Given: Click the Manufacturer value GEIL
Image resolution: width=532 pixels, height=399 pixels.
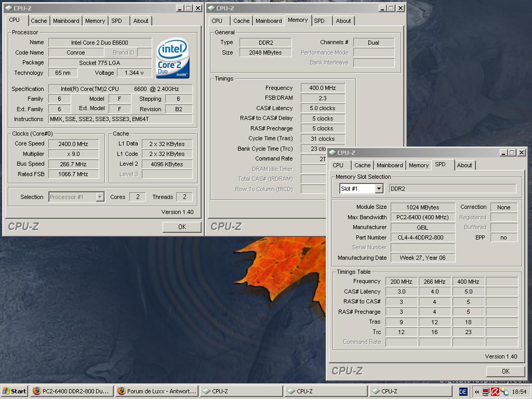Looking at the screenshot, I should point(423,228).
